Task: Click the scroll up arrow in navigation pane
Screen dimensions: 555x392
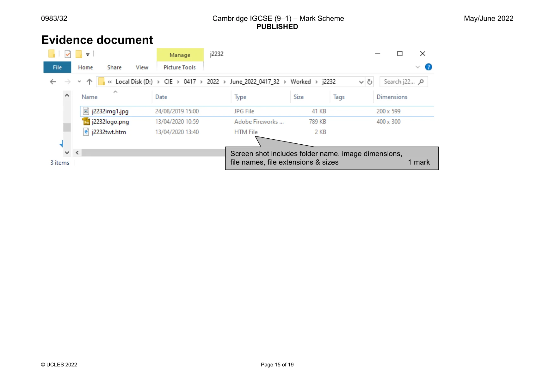Action: click(67, 95)
